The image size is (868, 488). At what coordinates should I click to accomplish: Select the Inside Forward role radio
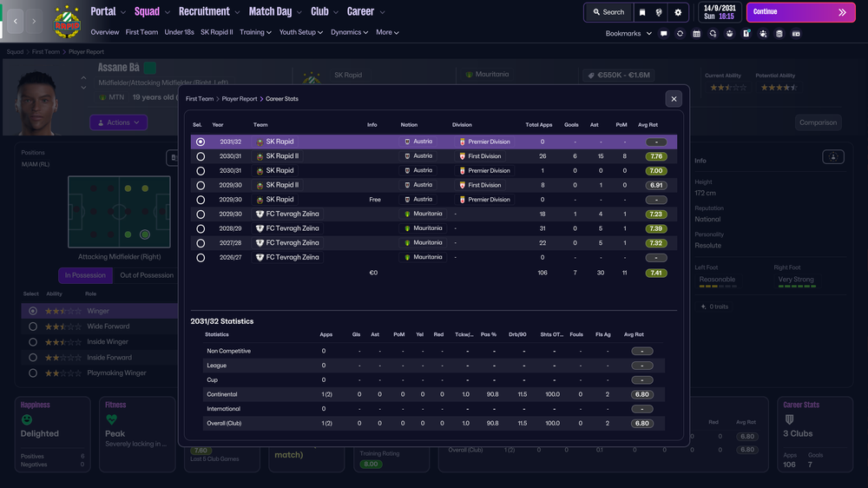point(33,357)
